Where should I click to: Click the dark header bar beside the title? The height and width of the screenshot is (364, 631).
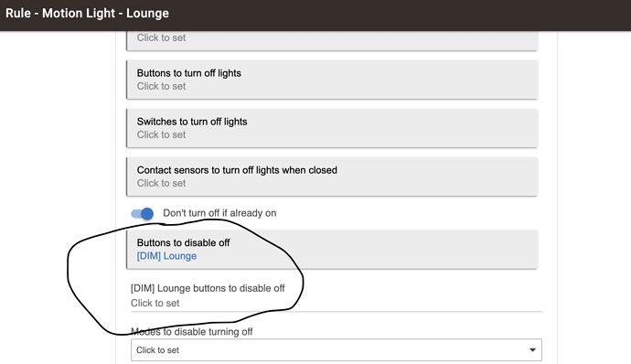(x=399, y=16)
